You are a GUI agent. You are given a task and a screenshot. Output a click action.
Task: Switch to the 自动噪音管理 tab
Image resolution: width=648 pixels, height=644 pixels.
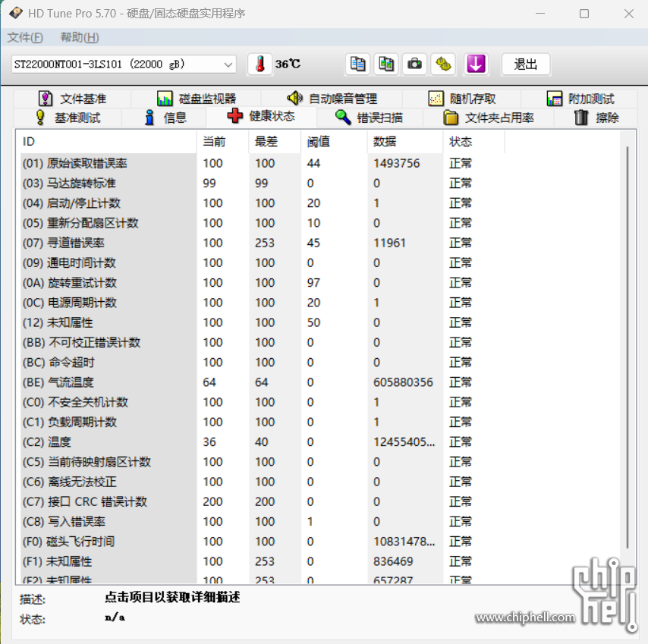332,99
